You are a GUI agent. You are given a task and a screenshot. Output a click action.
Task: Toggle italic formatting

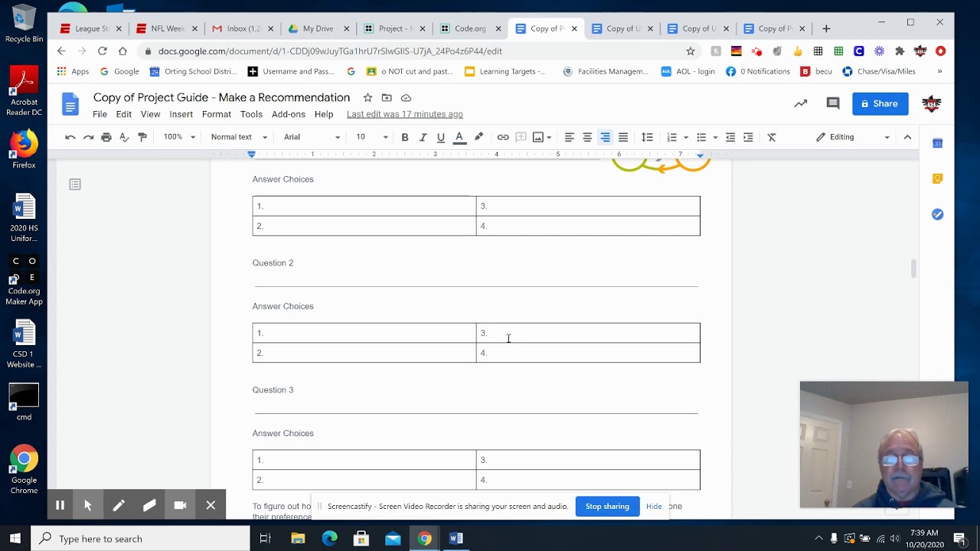pos(423,137)
